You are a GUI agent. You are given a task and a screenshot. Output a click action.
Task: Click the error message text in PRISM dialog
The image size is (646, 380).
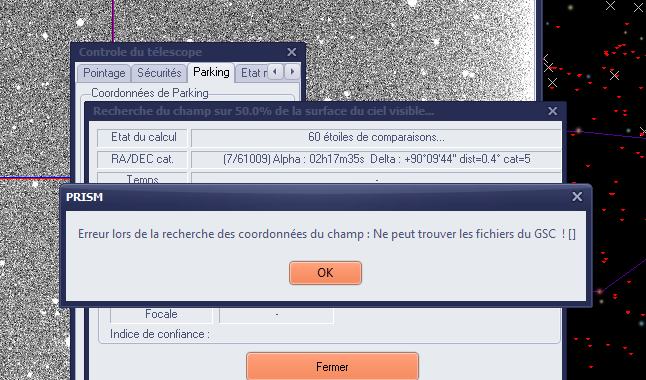click(x=327, y=234)
